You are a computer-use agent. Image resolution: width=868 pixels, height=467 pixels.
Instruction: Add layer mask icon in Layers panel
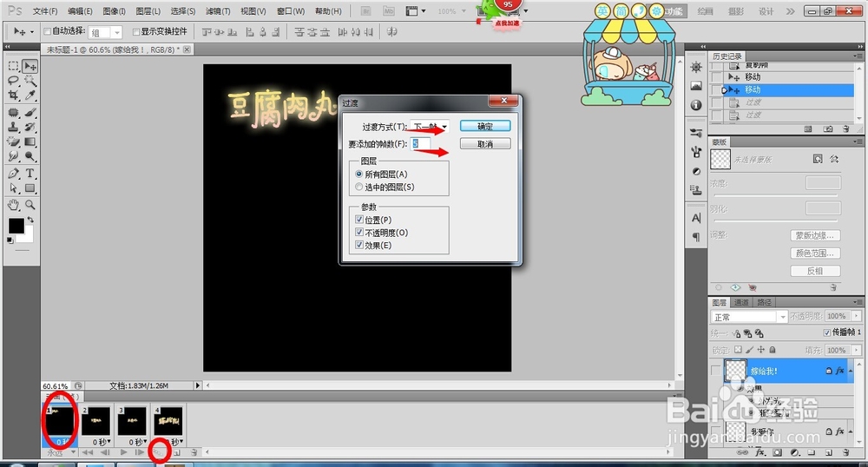pos(778,452)
